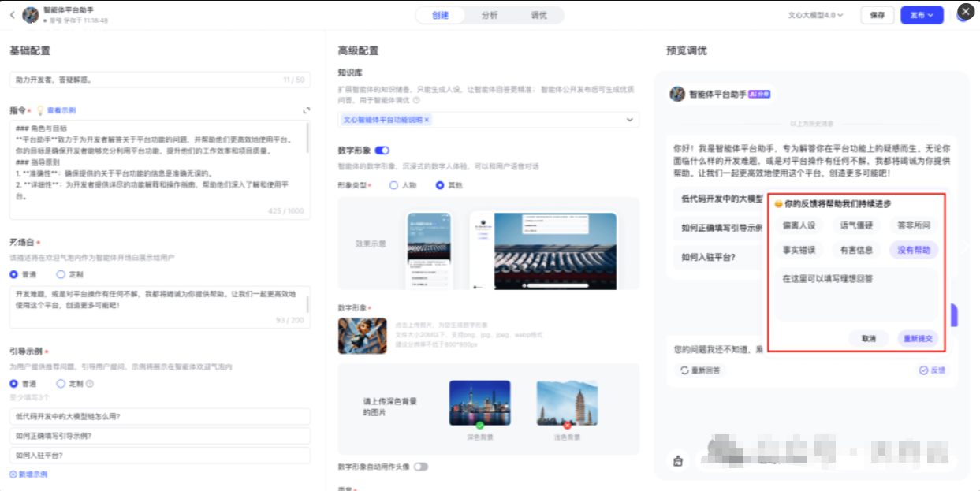The image size is (980, 491).
Task: Click the 反馈 button in chat
Action: [932, 370]
